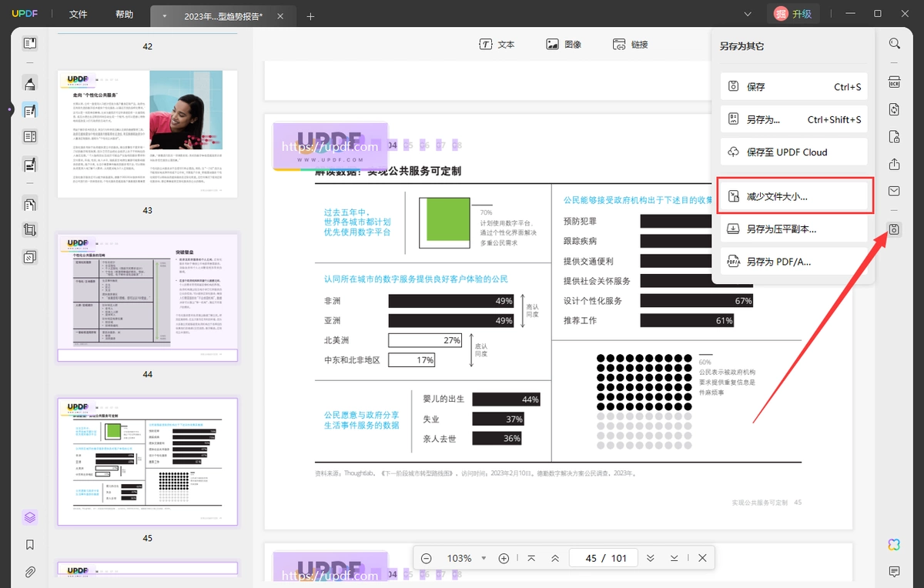The image size is (924, 588).
Task: Open the attachments paperclip panel
Action: [30, 572]
